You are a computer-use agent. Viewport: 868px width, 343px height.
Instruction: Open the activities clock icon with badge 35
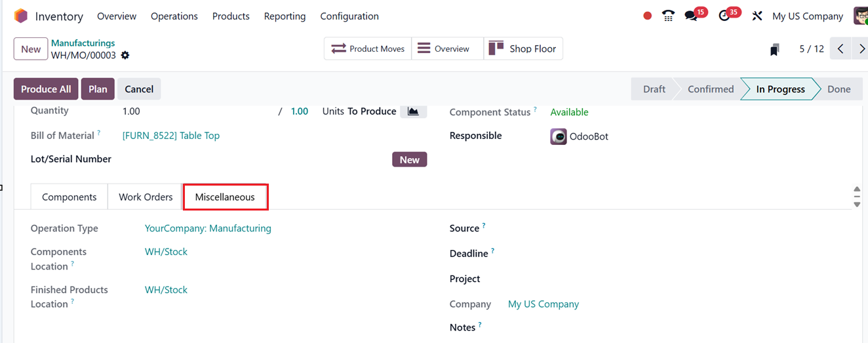[x=724, y=16]
